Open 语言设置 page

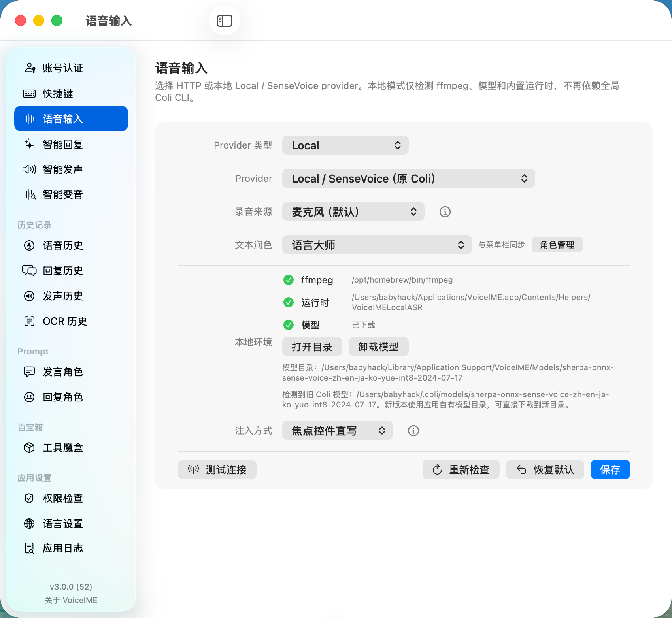(71, 524)
